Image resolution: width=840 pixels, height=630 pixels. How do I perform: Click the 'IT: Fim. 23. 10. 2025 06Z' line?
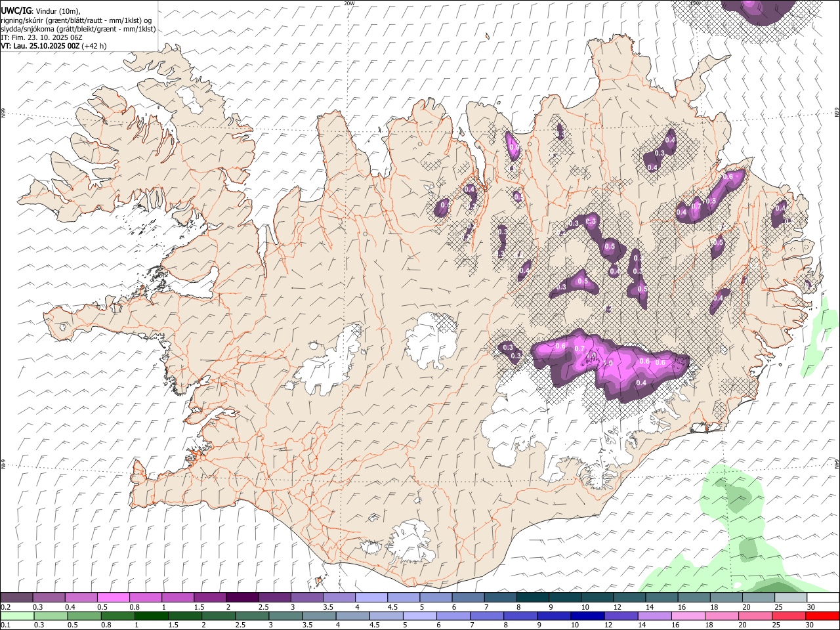point(41,37)
